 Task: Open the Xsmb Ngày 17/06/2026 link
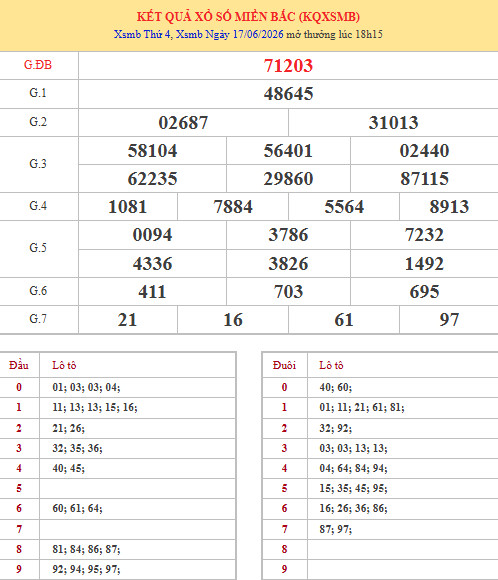[229, 34]
